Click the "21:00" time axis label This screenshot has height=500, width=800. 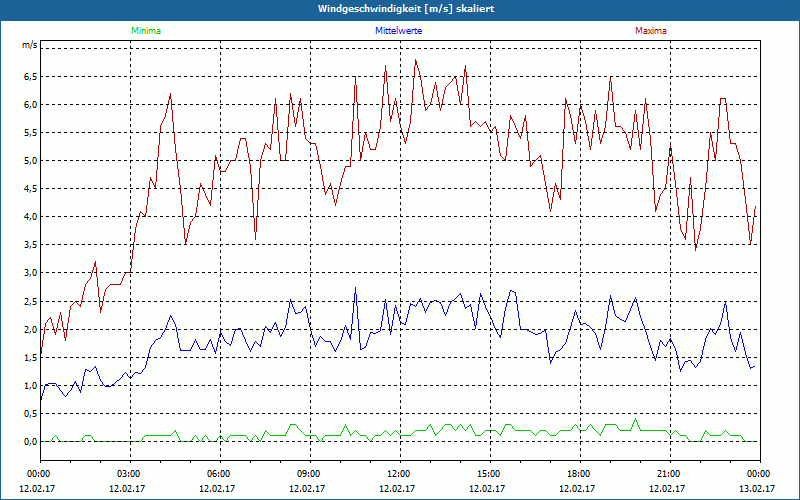[x=667, y=474]
